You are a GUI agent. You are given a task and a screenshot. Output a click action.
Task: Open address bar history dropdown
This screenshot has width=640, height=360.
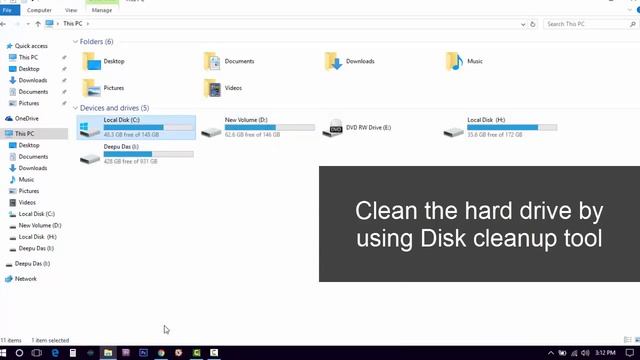pyautogui.click(x=523, y=24)
